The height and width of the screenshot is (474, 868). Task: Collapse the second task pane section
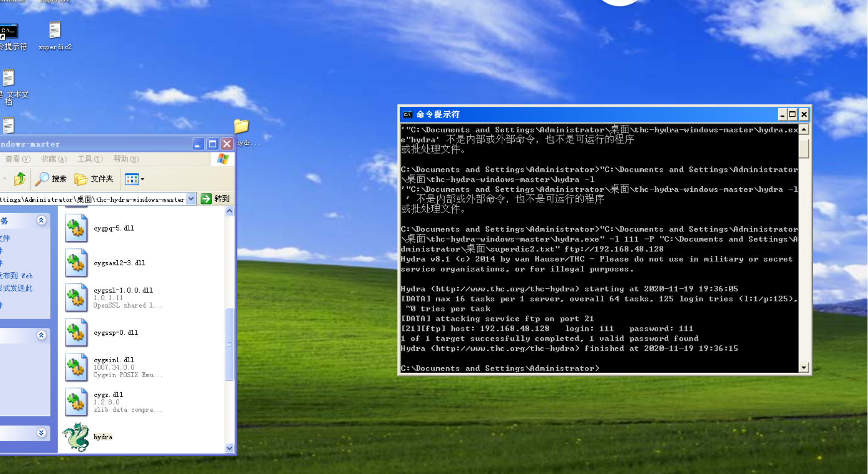coord(41,335)
